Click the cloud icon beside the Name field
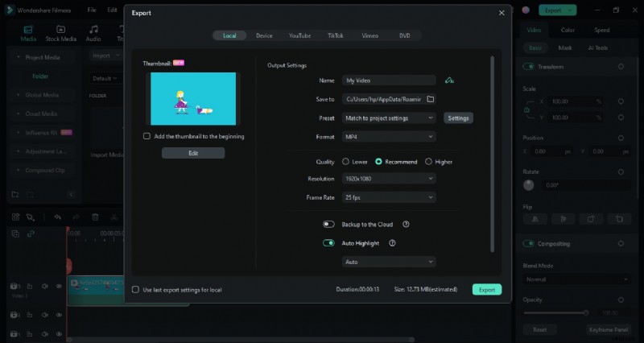Image resolution: width=644 pixels, height=343 pixels. [449, 81]
